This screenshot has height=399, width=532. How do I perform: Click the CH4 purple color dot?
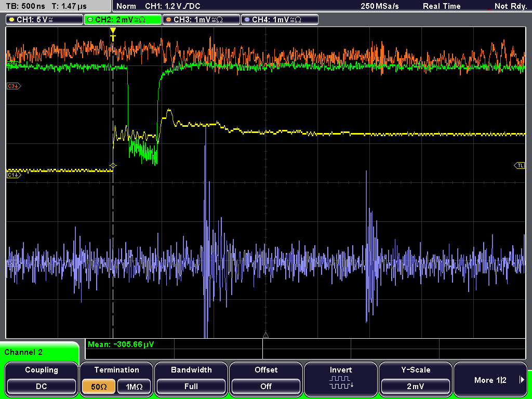coord(247,20)
